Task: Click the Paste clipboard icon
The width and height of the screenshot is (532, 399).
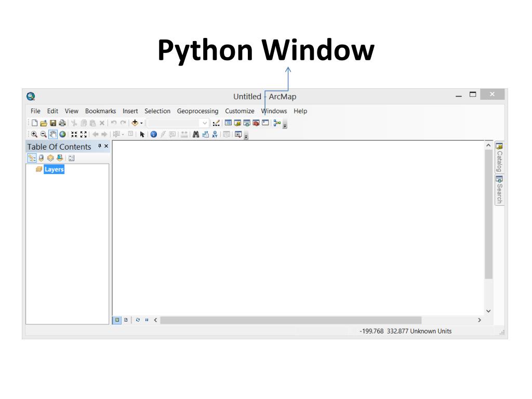Action: click(x=92, y=123)
